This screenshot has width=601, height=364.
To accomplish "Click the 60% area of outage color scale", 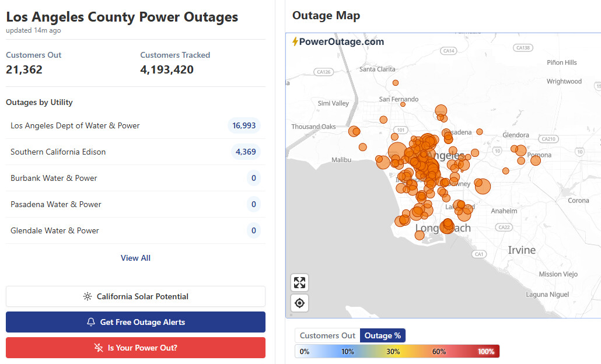I will click(x=439, y=351).
